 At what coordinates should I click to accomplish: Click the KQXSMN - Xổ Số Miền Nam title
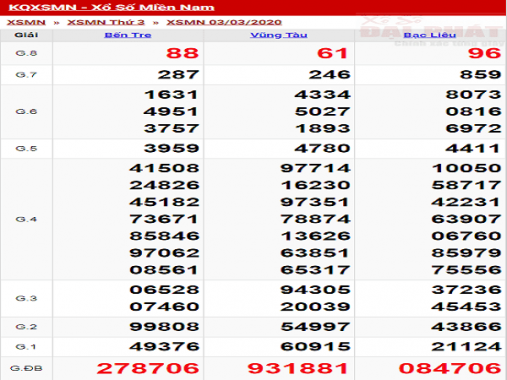[x=111, y=7]
